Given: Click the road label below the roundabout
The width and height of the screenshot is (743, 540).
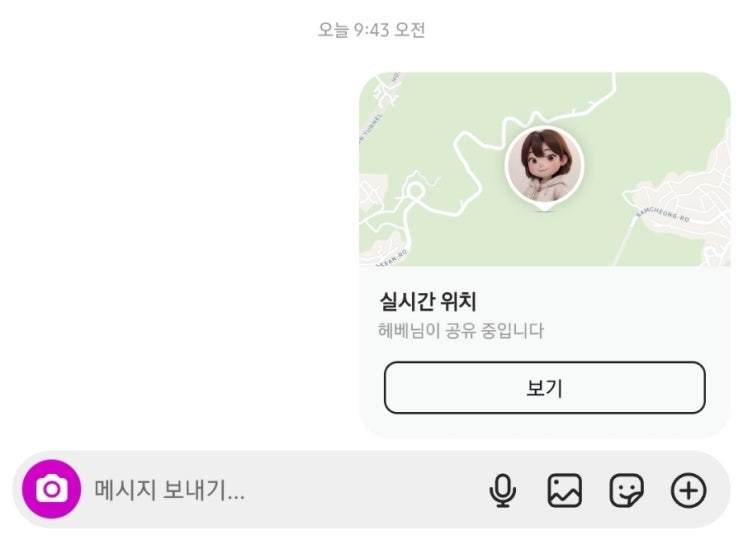Looking at the screenshot, I should 392,259.
